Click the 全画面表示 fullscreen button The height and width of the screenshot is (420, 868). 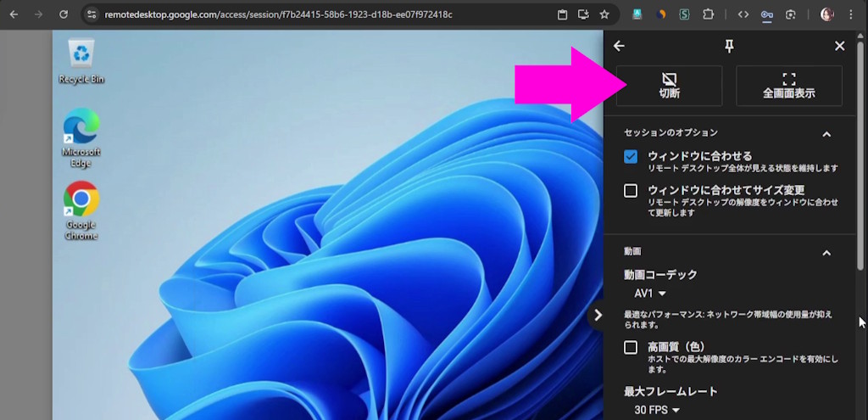pos(788,86)
